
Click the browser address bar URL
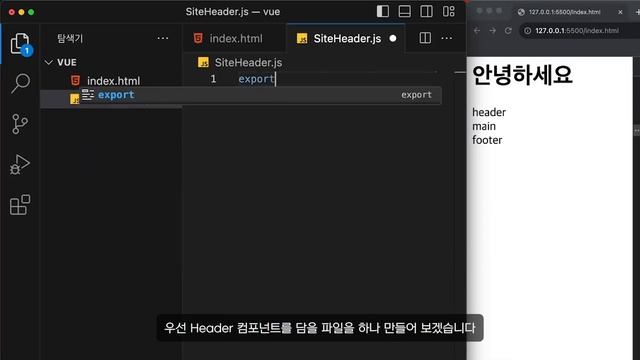coord(577,31)
